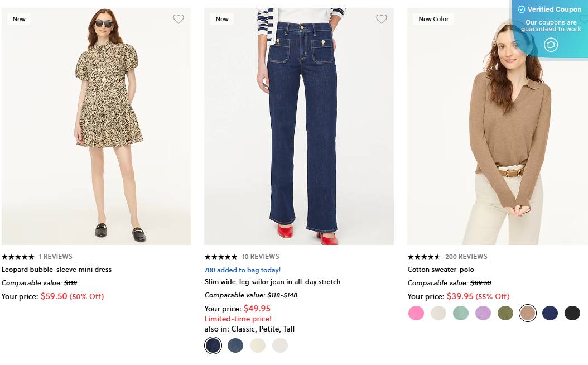Open the 200 REVIEWS link for the sweater-polo

click(466, 257)
